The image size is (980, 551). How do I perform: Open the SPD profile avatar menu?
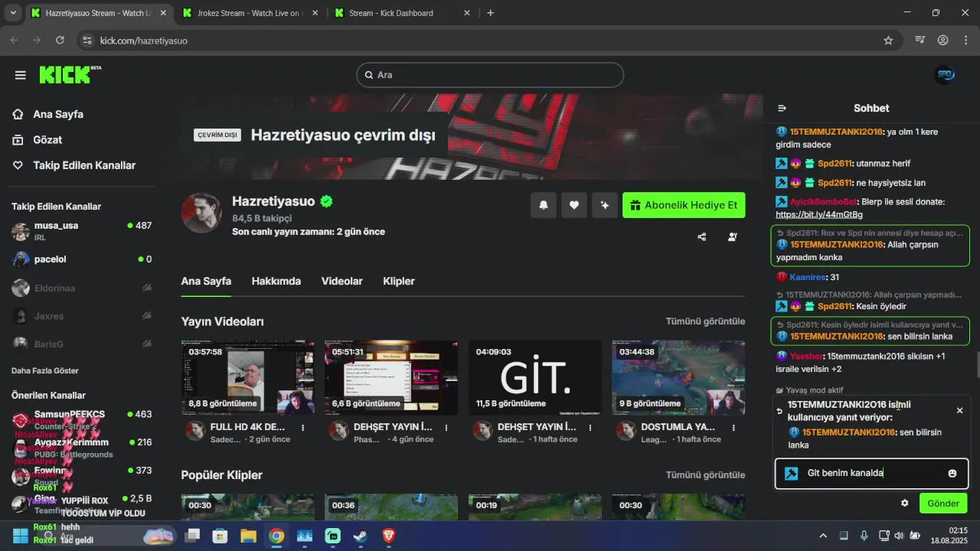pos(946,75)
